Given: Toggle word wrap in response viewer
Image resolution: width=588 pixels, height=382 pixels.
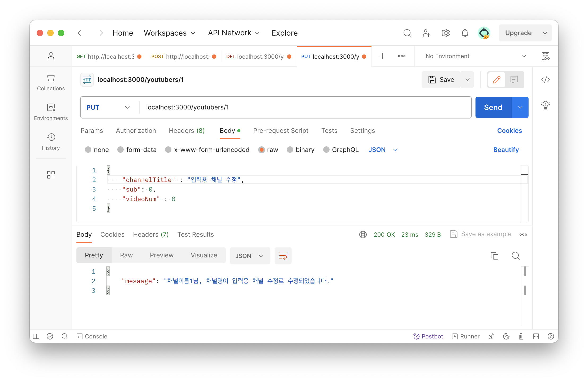Looking at the screenshot, I should (283, 256).
